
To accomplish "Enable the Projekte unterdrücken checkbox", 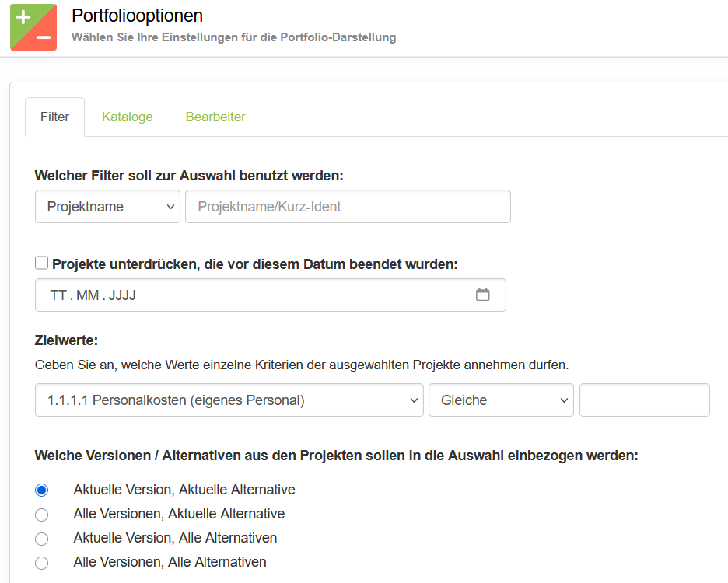I will 42,264.
